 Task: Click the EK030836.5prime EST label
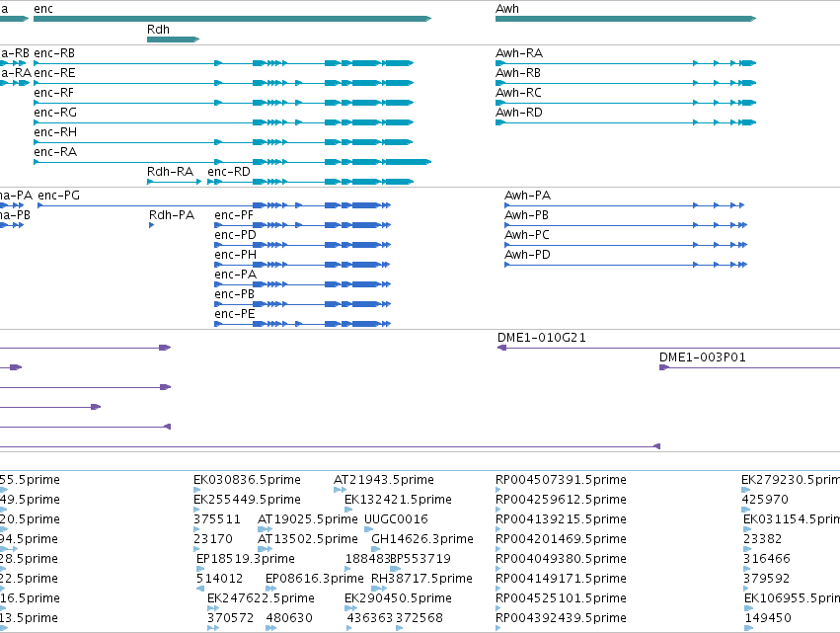click(x=247, y=480)
